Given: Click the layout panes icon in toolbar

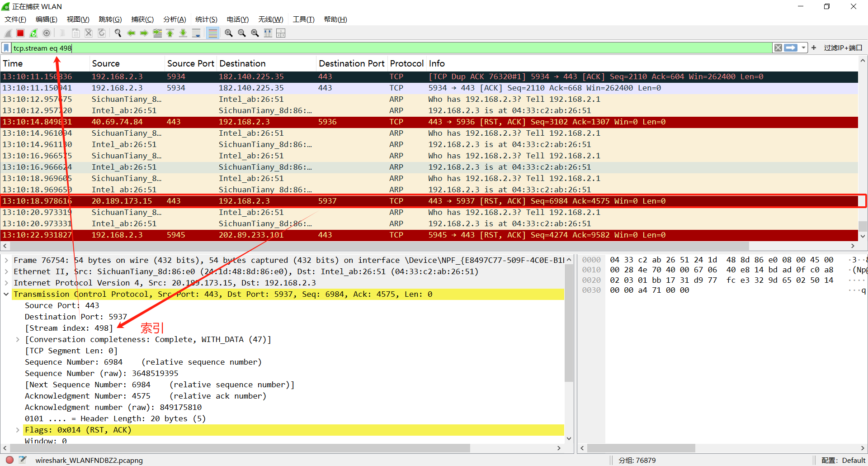Looking at the screenshot, I should tap(281, 33).
